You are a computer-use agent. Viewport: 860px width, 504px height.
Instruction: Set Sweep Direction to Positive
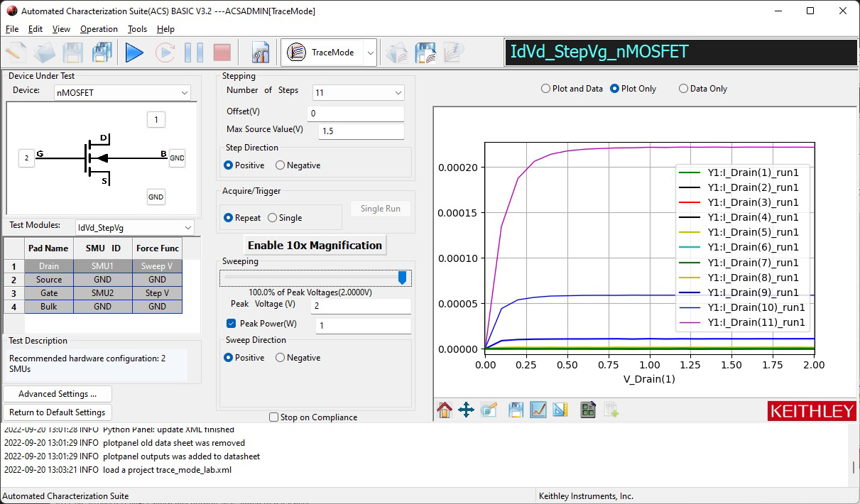(x=244, y=358)
